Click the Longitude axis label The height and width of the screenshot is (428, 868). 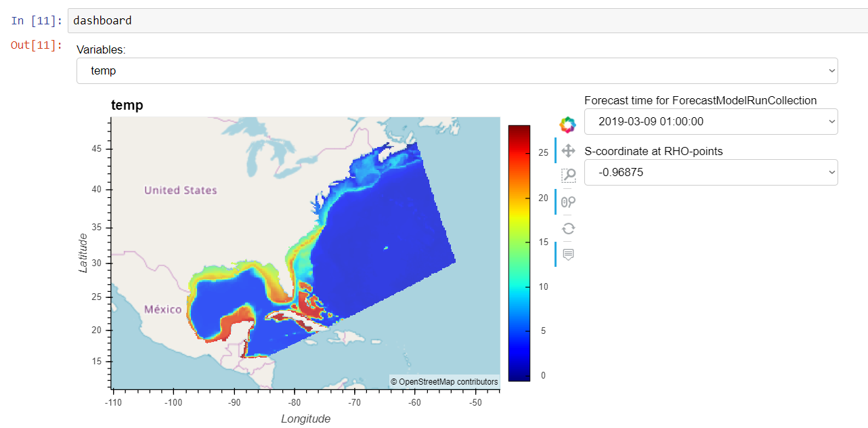[x=306, y=419]
